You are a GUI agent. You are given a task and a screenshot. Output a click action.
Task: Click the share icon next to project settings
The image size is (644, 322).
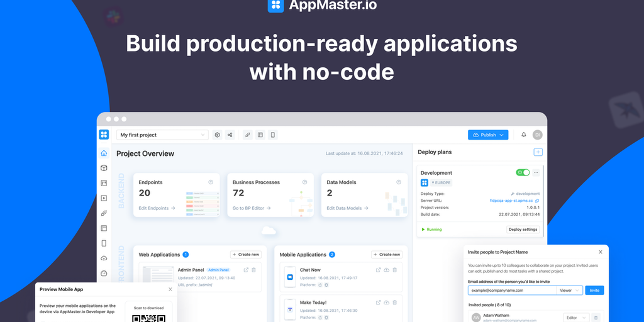(230, 135)
